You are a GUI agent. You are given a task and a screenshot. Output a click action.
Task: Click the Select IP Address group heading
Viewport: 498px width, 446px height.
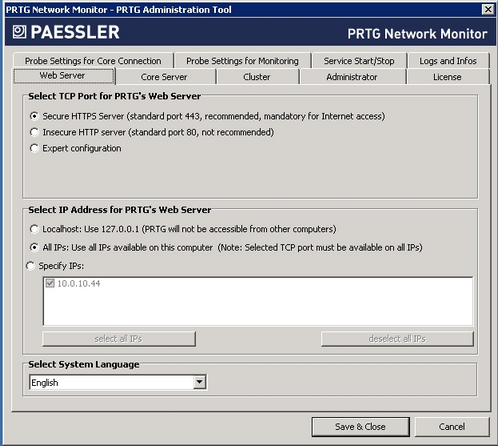pos(120,210)
